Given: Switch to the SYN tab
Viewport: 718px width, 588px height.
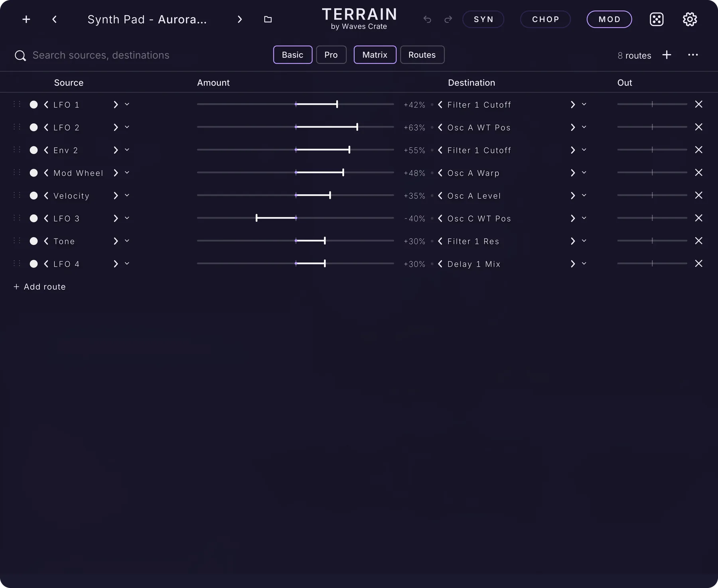Looking at the screenshot, I should point(483,19).
